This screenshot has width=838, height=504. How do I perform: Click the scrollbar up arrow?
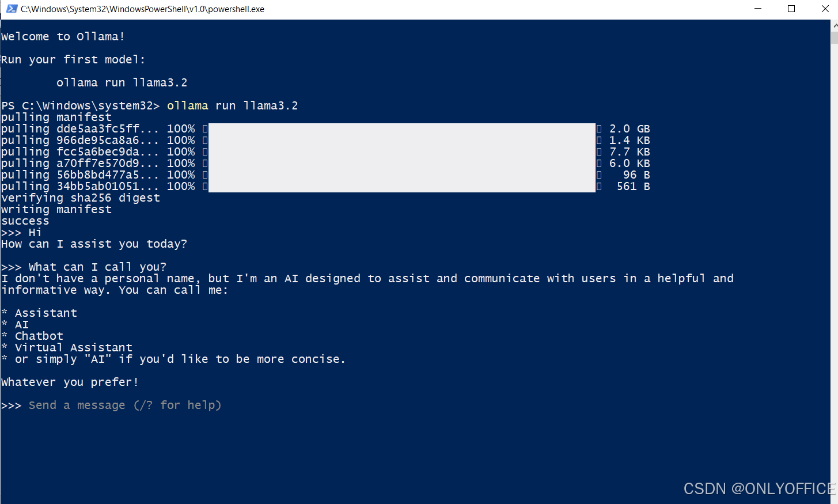[834, 25]
